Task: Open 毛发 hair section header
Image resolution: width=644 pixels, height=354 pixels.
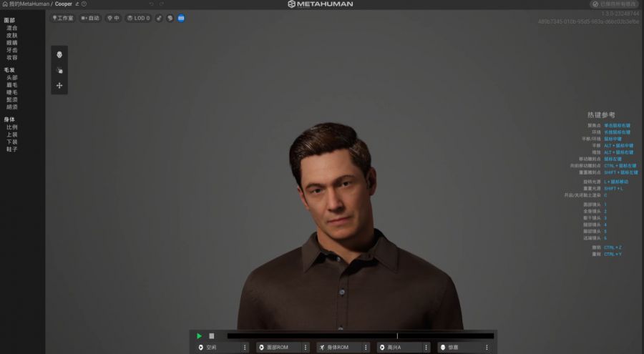Action: coord(9,70)
